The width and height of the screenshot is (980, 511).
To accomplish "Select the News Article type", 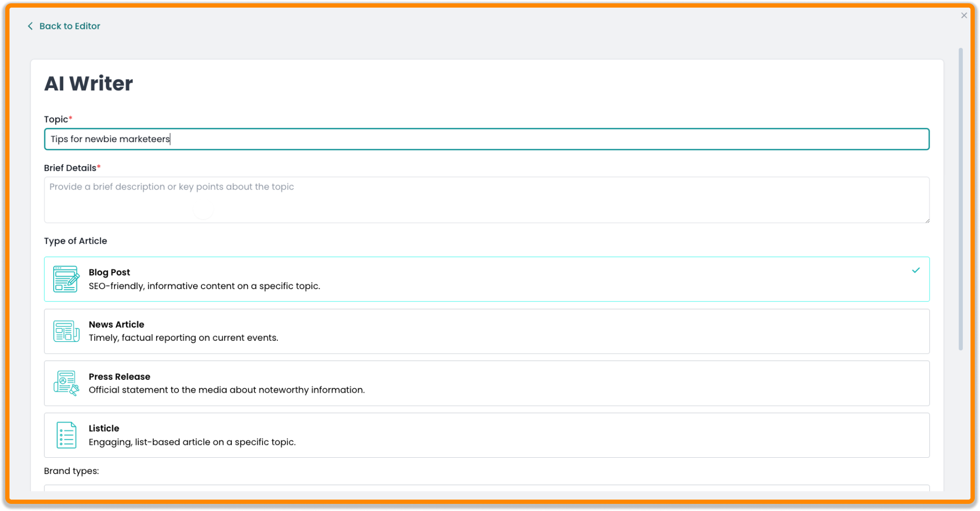I will [x=486, y=331].
